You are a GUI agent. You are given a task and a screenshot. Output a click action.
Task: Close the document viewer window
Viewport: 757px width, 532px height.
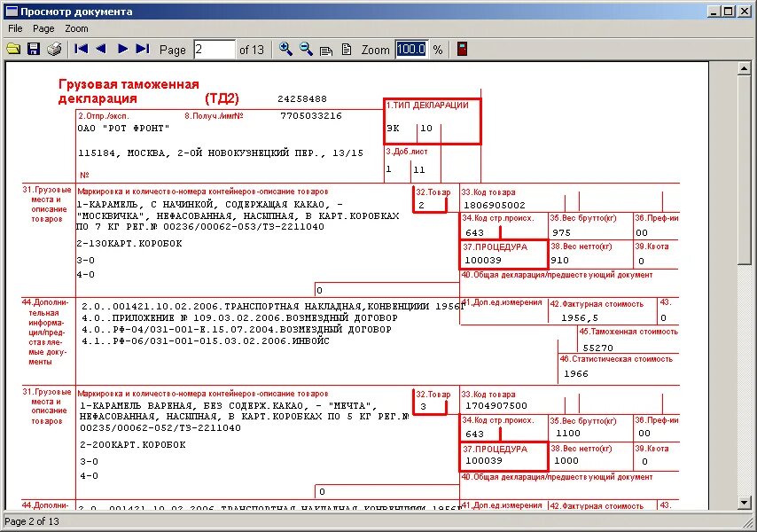(744, 12)
